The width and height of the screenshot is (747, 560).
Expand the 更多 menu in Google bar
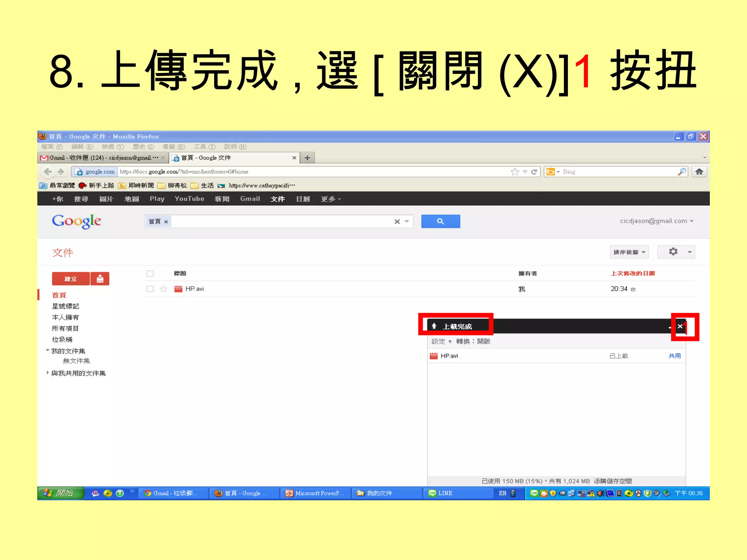(x=331, y=199)
